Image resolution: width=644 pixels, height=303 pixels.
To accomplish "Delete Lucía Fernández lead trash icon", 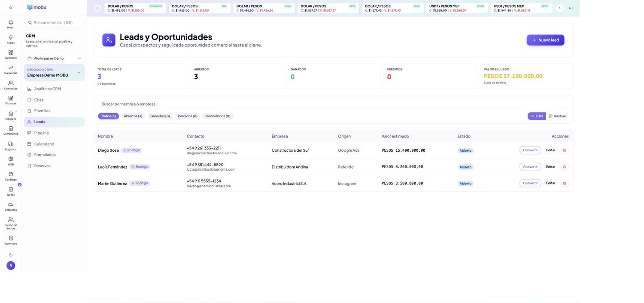I will pos(565,167).
